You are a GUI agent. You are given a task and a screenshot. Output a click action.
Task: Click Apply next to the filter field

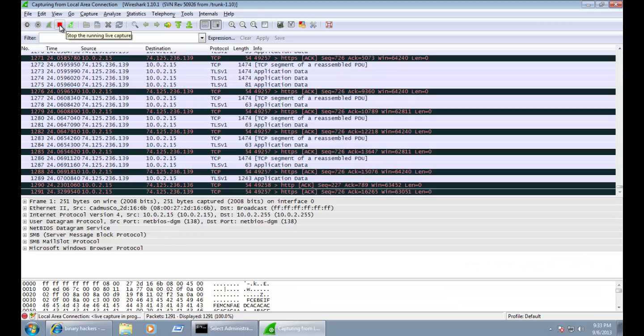263,38
